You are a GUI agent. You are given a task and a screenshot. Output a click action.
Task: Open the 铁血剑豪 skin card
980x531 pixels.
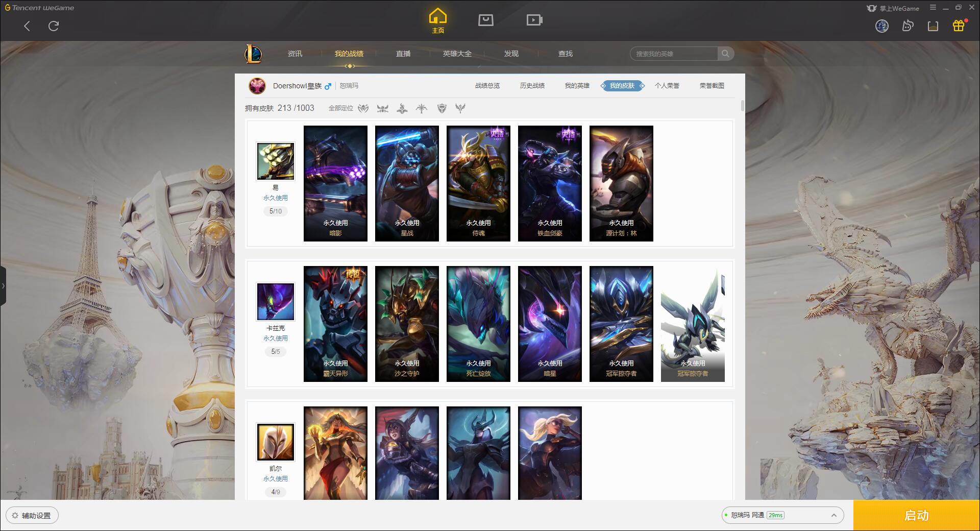(x=550, y=183)
